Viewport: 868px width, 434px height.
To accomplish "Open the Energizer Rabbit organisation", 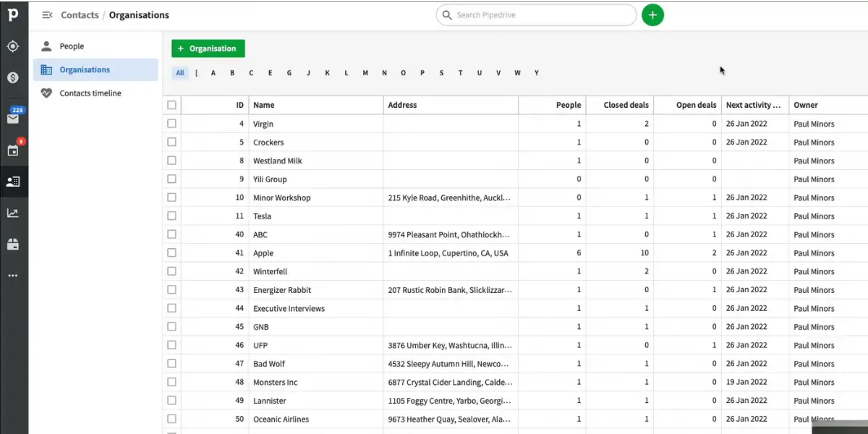I will (x=282, y=290).
